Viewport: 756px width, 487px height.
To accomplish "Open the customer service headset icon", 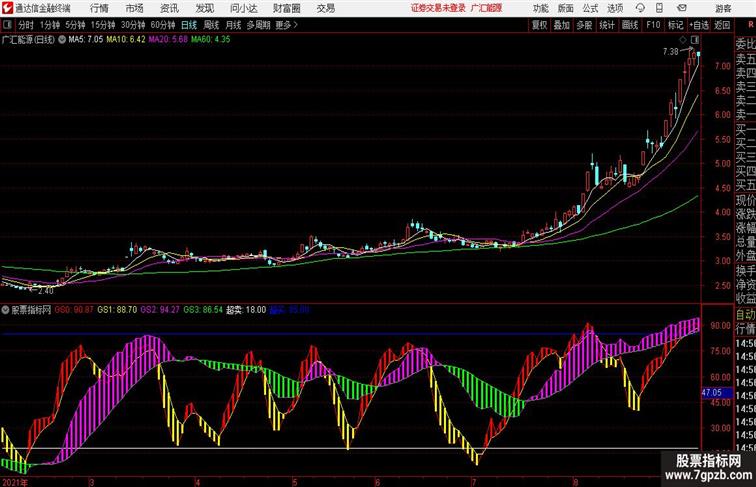I will (640, 8).
